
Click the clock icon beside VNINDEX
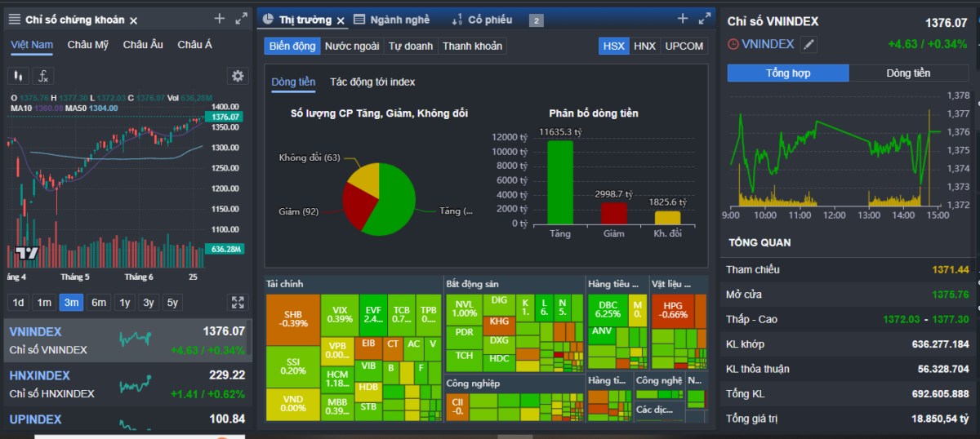coord(733,44)
